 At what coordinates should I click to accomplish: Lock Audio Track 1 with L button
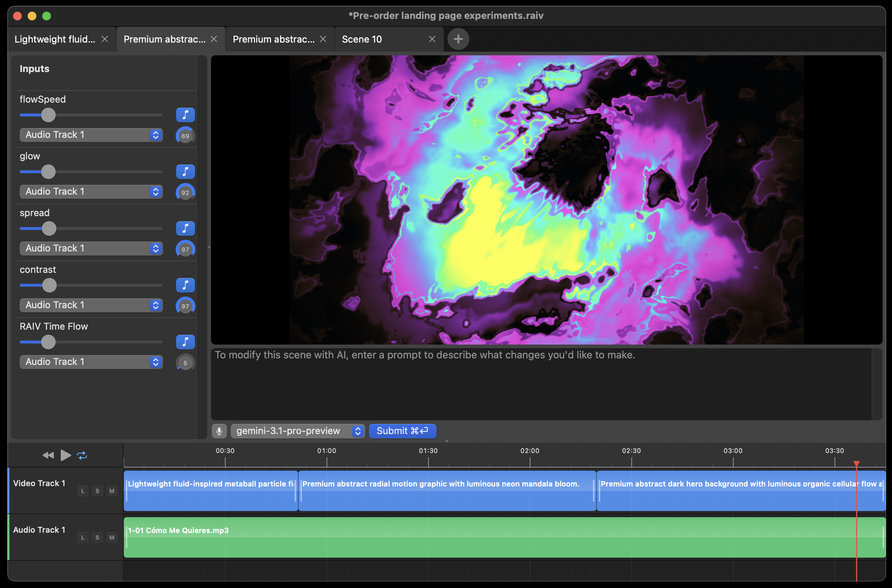click(83, 537)
